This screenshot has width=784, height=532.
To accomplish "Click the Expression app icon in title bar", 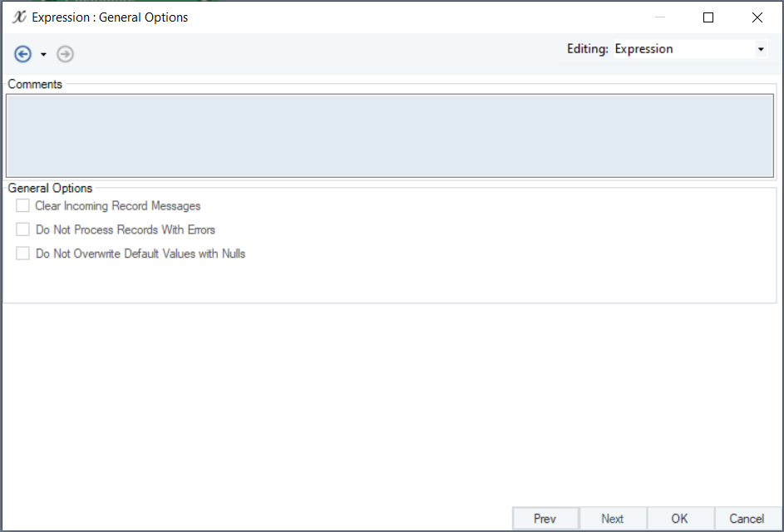I will coord(20,17).
